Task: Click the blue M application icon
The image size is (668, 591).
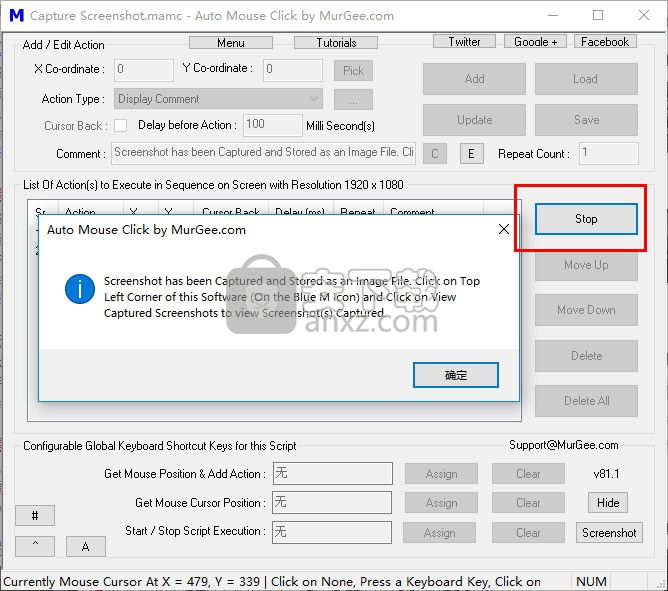Action: pos(15,16)
